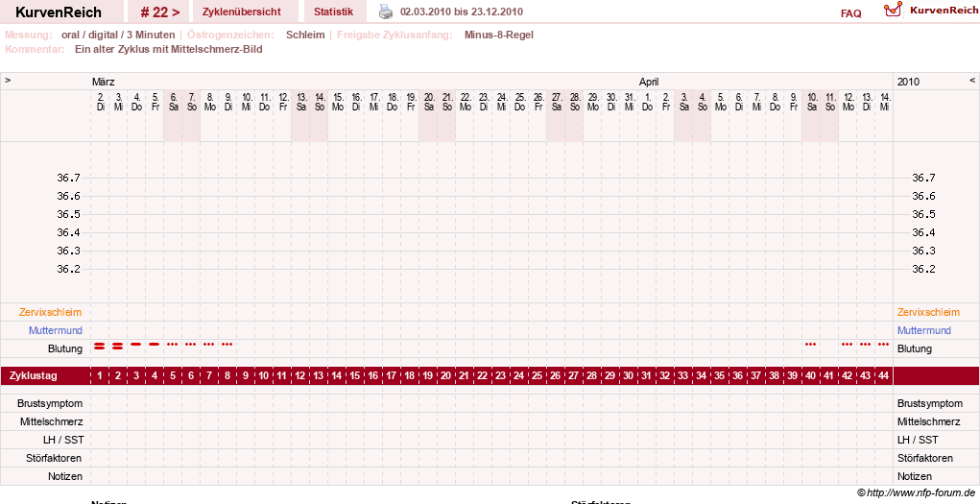Click the '14. Mi' date column header
This screenshot has width=980, height=504.
[x=885, y=102]
